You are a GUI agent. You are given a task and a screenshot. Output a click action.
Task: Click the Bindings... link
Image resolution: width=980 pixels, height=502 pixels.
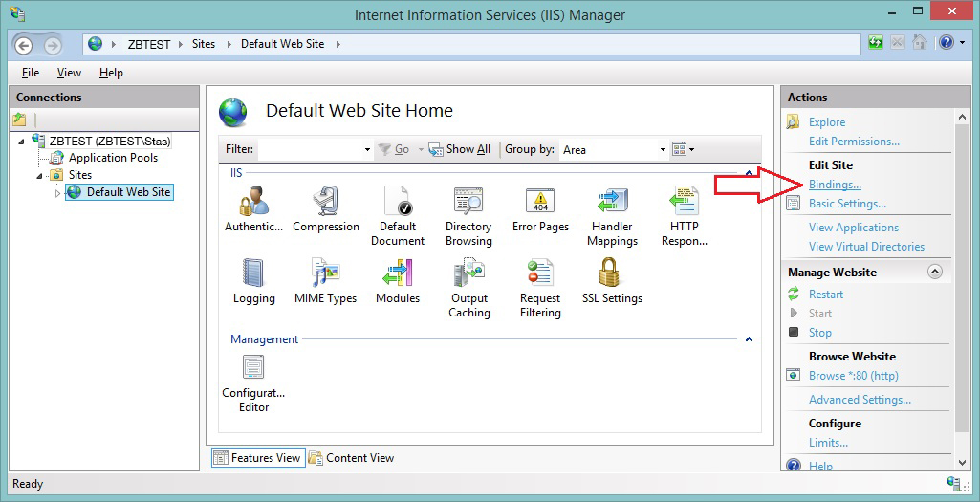(x=835, y=185)
